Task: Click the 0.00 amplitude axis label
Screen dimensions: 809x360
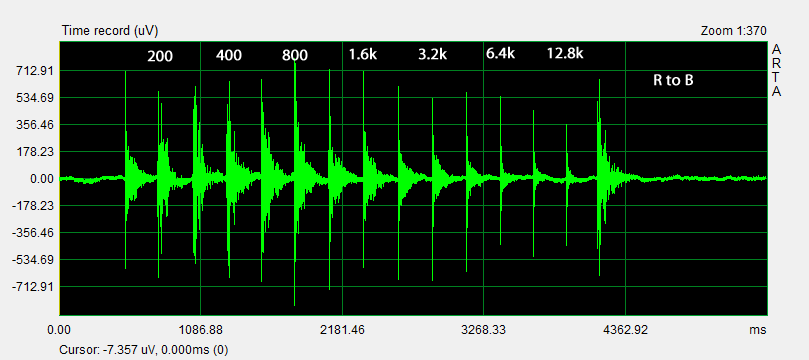Action: (42, 179)
